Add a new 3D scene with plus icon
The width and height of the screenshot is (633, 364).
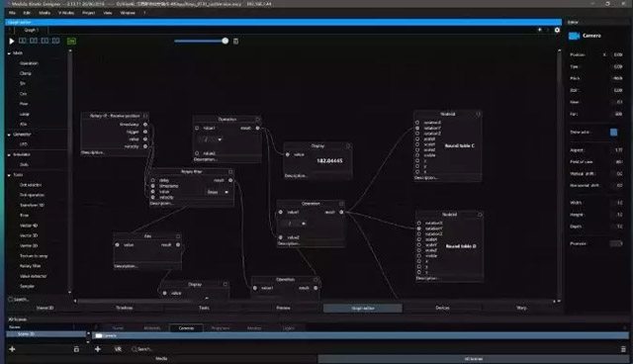pos(12,349)
